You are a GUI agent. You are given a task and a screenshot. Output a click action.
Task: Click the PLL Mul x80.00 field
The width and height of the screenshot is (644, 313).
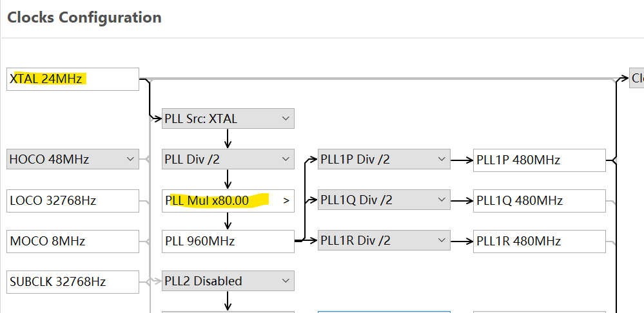[228, 200]
